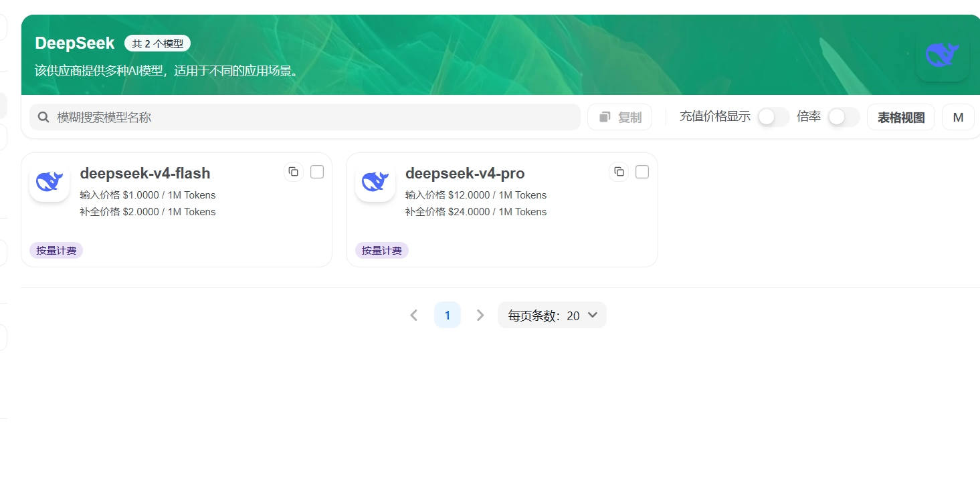
Task: Click the DeepSeek title text
Action: [75, 43]
